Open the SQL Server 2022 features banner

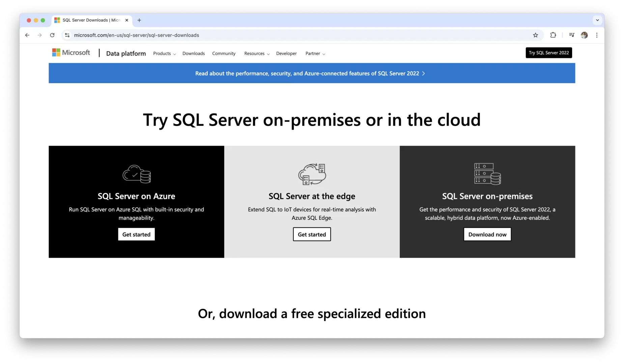(312, 73)
